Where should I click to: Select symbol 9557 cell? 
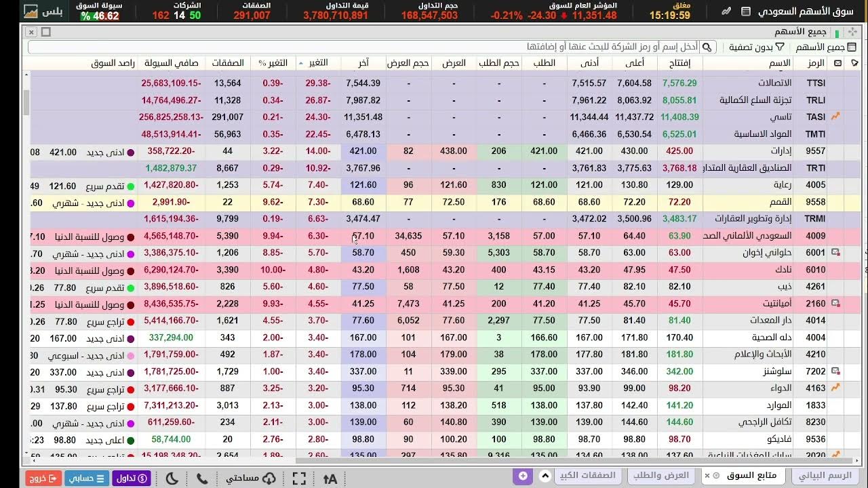(815, 151)
